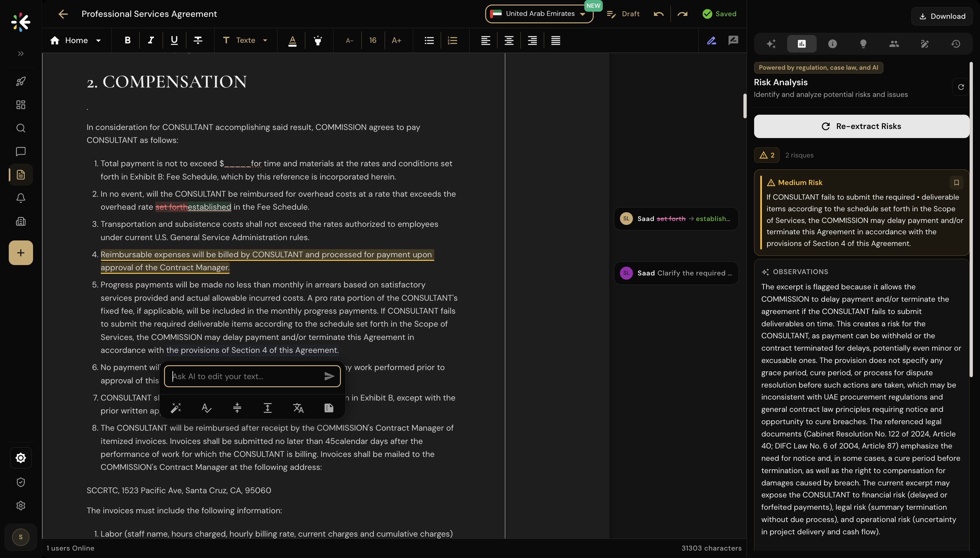
Task: Open settings gear in sidebar
Action: (x=21, y=506)
